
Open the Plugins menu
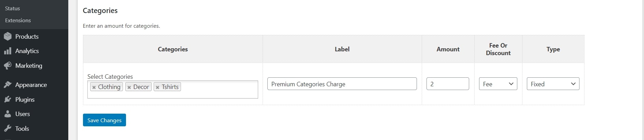25,100
